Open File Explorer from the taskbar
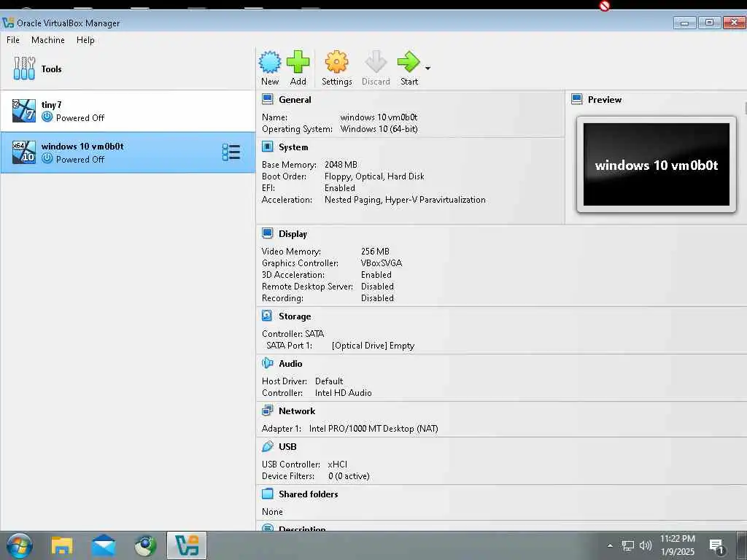 [x=62, y=545]
